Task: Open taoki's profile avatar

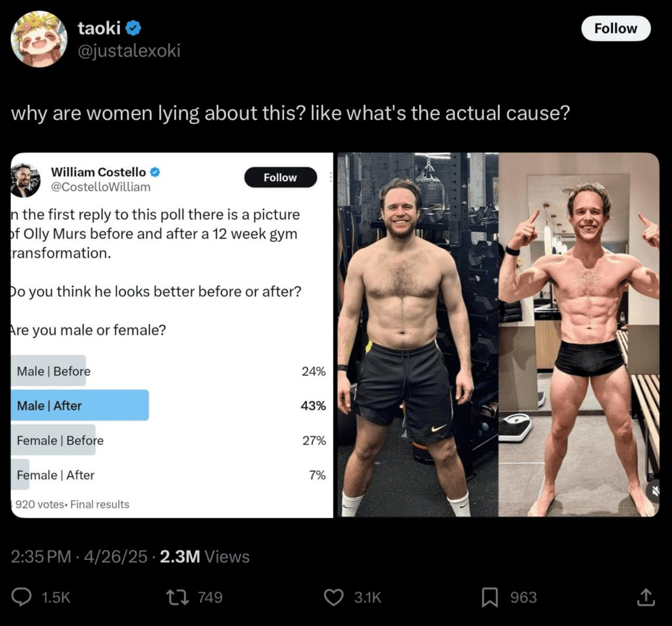Action: [39, 39]
